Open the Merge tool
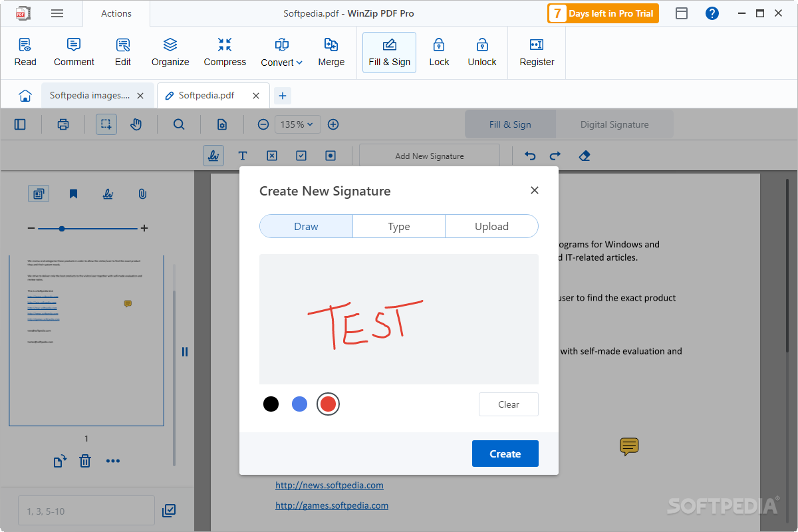Screen dimensions: 798x532 (x=331, y=53)
